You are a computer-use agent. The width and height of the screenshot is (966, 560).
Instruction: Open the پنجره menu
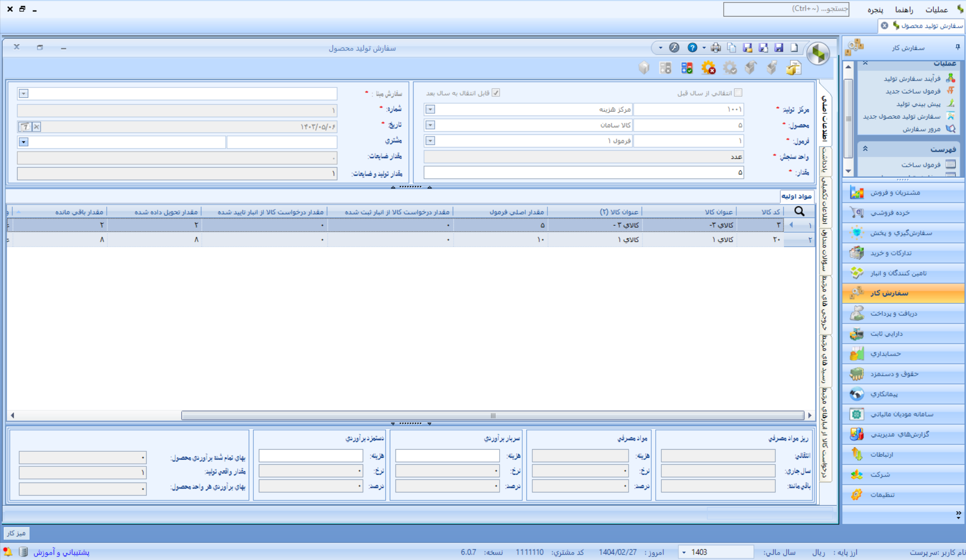pyautogui.click(x=875, y=10)
